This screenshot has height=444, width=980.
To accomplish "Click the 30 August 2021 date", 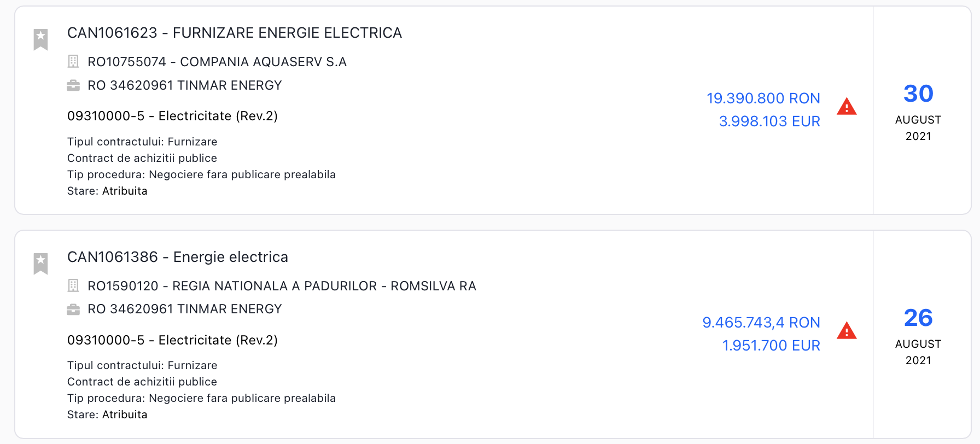I will click(x=918, y=112).
